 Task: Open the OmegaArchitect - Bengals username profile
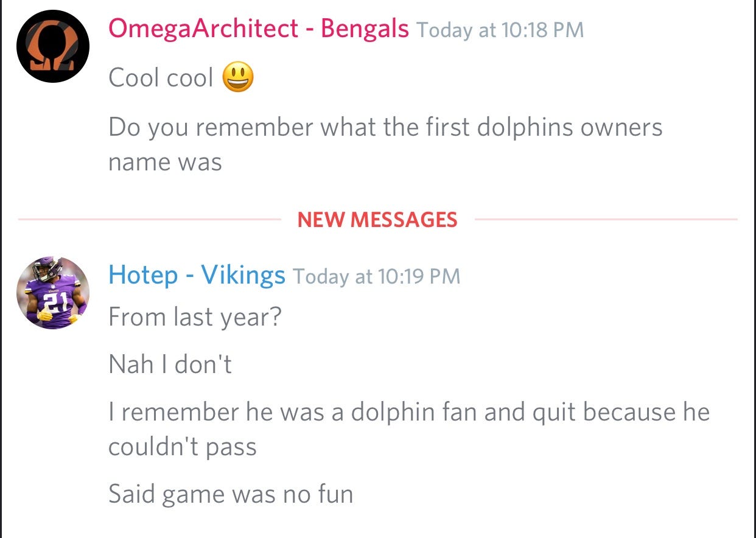coord(259,29)
